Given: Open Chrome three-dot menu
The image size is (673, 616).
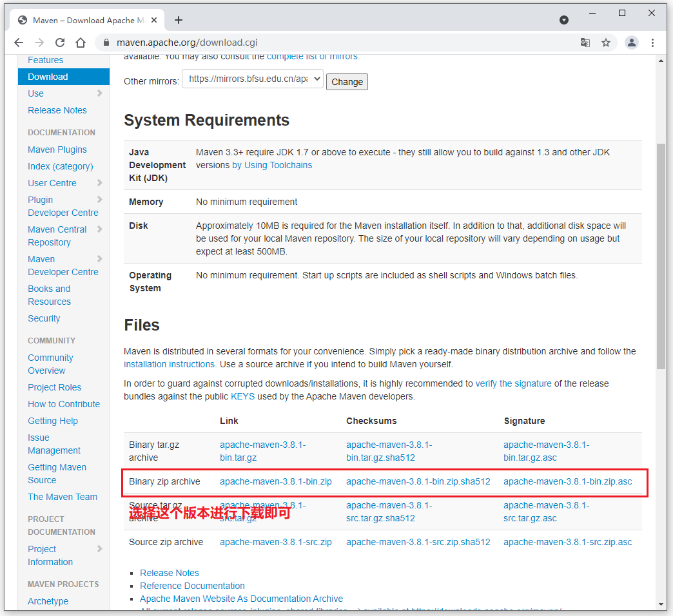Looking at the screenshot, I should (x=652, y=43).
